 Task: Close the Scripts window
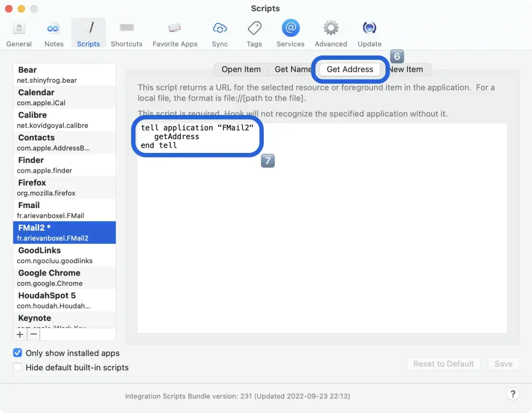tap(9, 8)
